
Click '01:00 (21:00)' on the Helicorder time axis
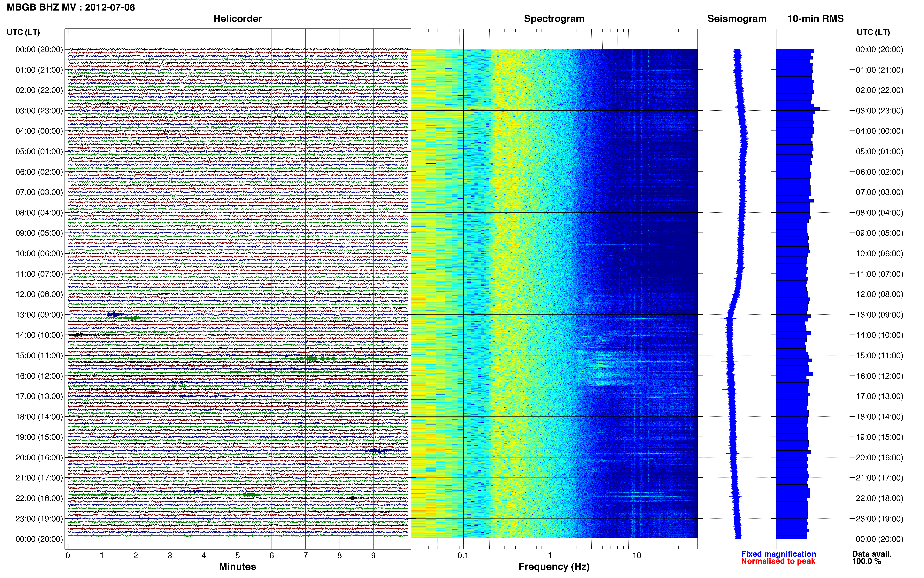click(x=39, y=70)
